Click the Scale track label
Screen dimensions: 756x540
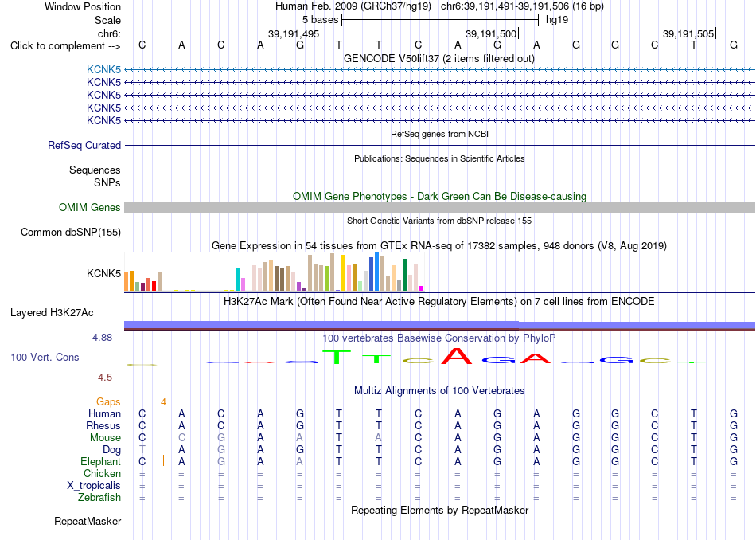click(x=107, y=20)
